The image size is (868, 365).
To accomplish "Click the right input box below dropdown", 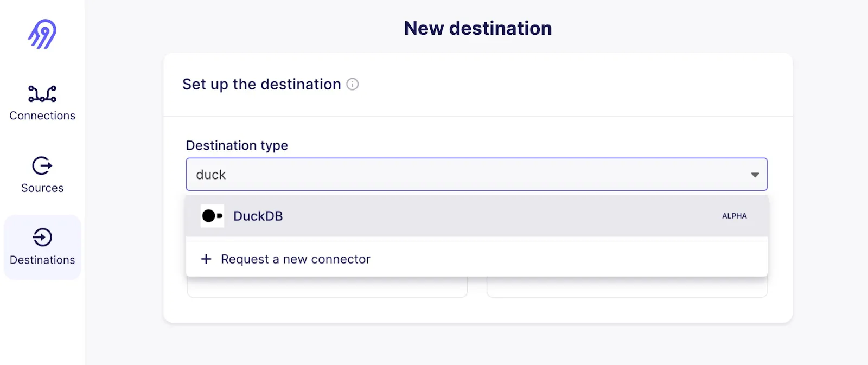I will point(627,287).
